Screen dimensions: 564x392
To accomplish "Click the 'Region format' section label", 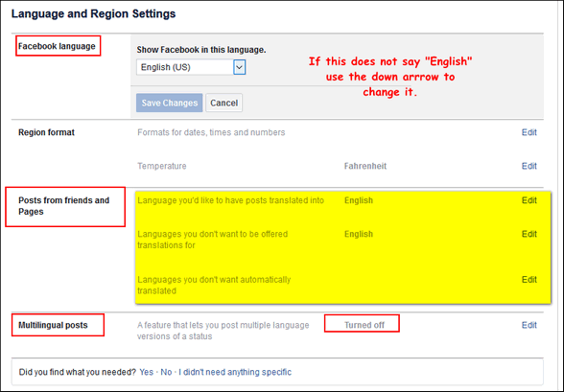I will (46, 132).
